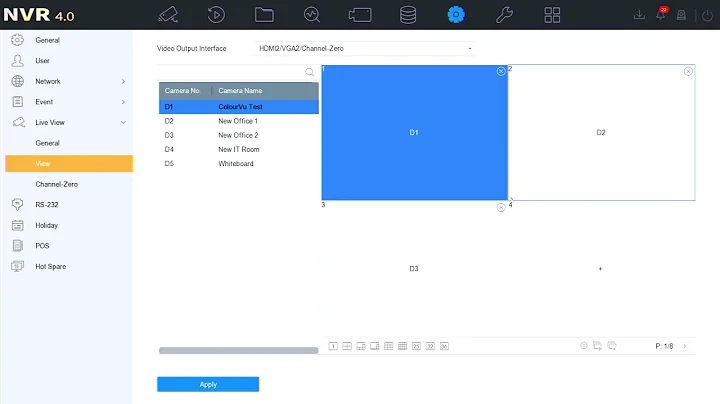Click the power shutdown icon

[x=707, y=15]
